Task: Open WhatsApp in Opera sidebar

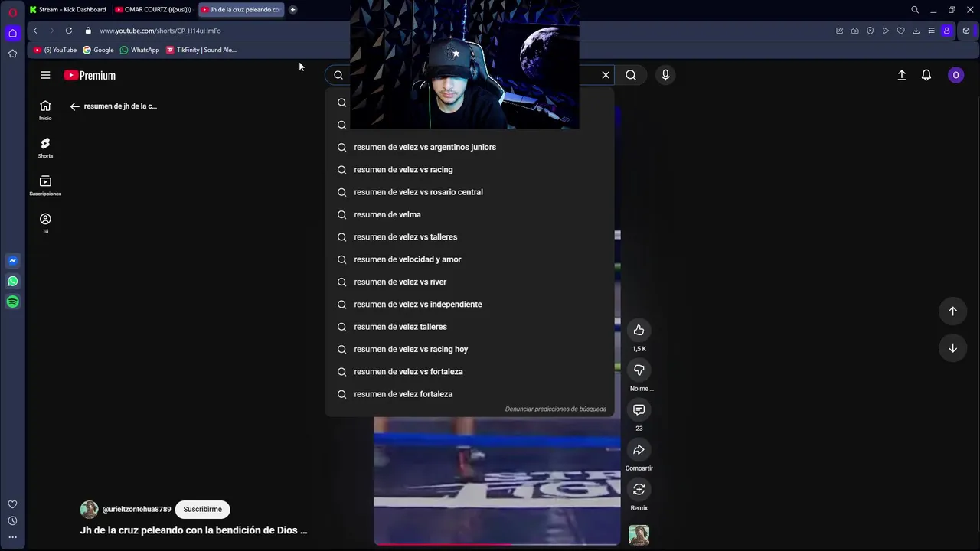Action: [12, 282]
